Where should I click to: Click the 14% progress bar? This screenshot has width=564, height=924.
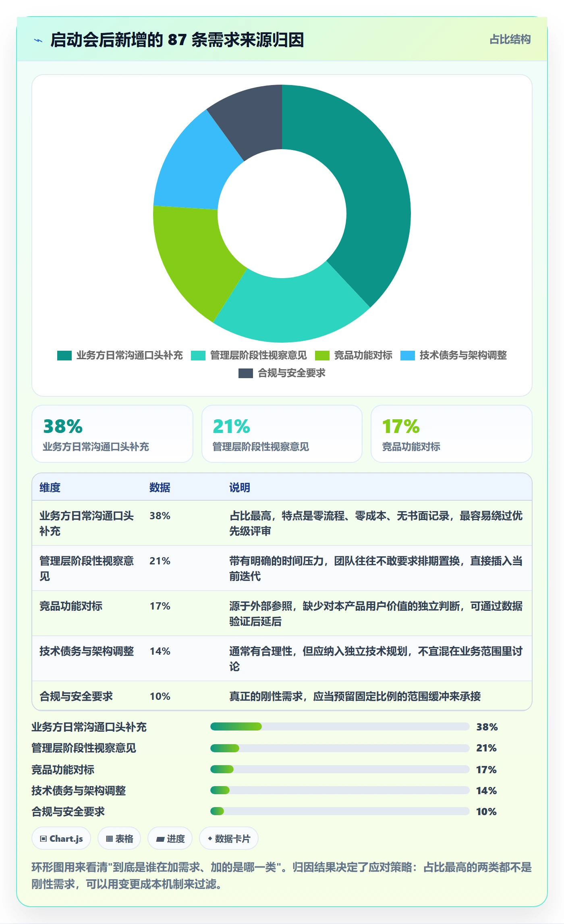pyautogui.click(x=340, y=790)
